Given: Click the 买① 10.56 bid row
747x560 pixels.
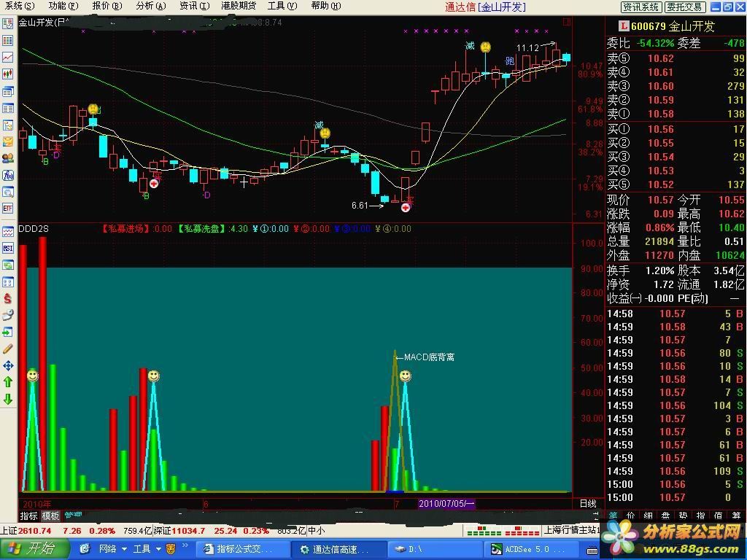Looking at the screenshot, I should click(676, 129).
